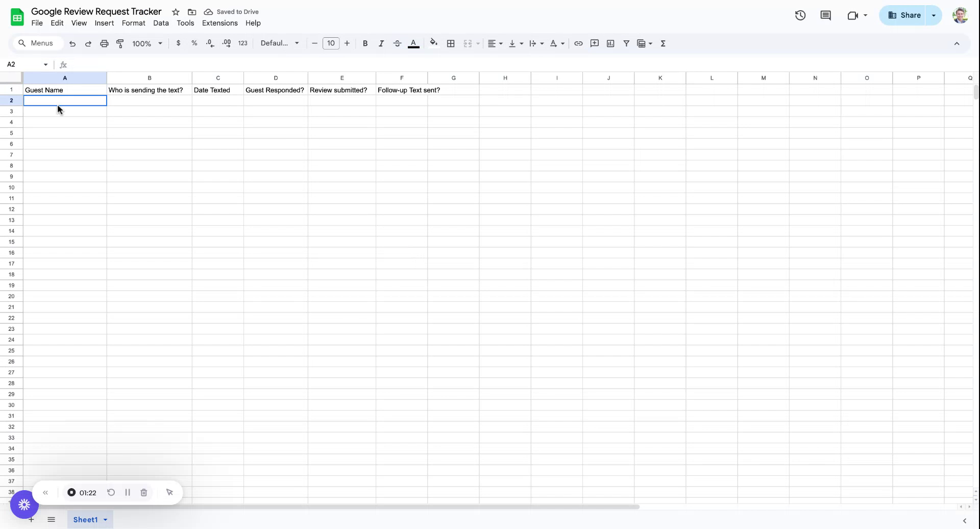This screenshot has width=980, height=529.
Task: Toggle bold formatting
Action: click(365, 43)
